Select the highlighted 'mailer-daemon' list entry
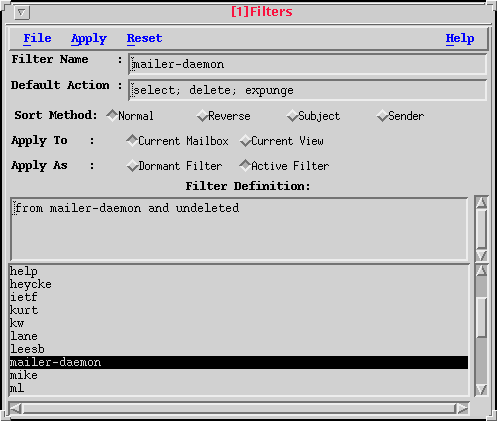The width and height of the screenshot is (497, 421). coord(239,362)
